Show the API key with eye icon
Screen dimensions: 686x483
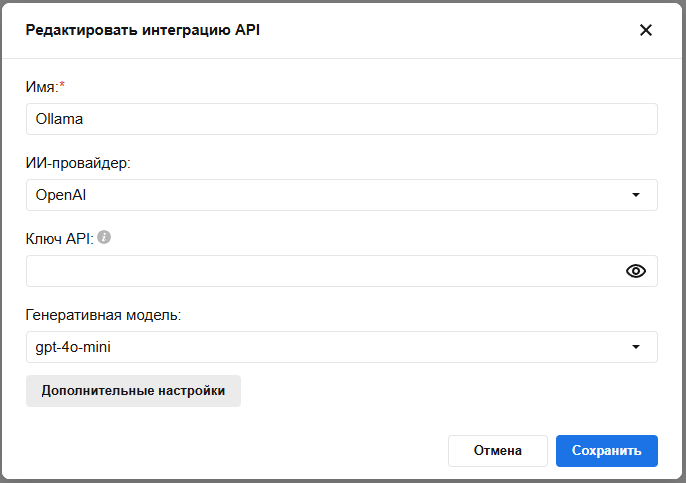click(635, 271)
